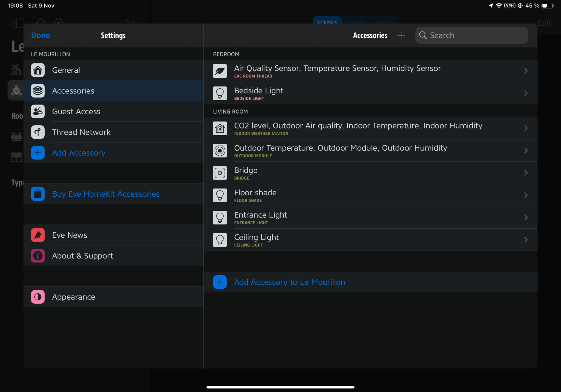Expand Bedside Light details chevron

point(526,93)
